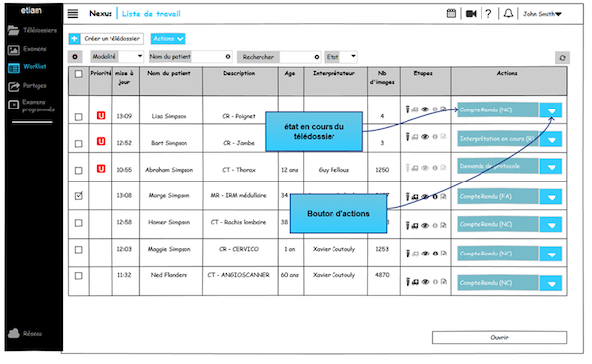Click transfer step icon in Homer Simpson row

[x=415, y=226]
